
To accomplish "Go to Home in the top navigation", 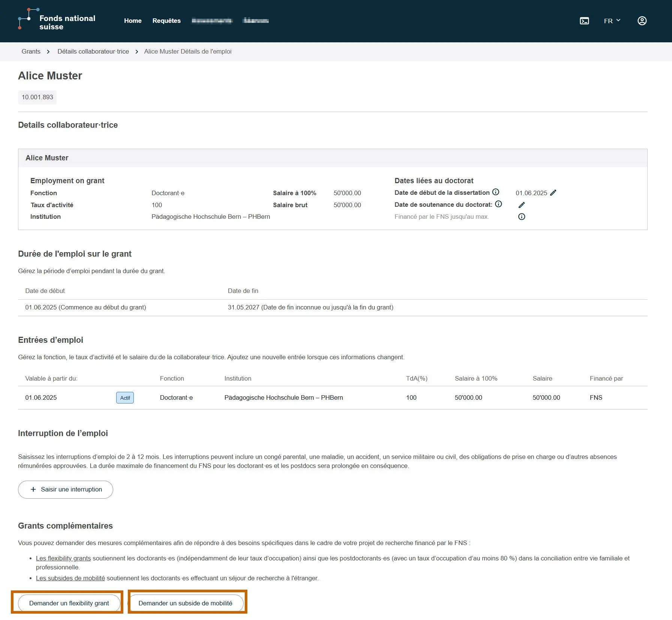I will click(x=133, y=21).
